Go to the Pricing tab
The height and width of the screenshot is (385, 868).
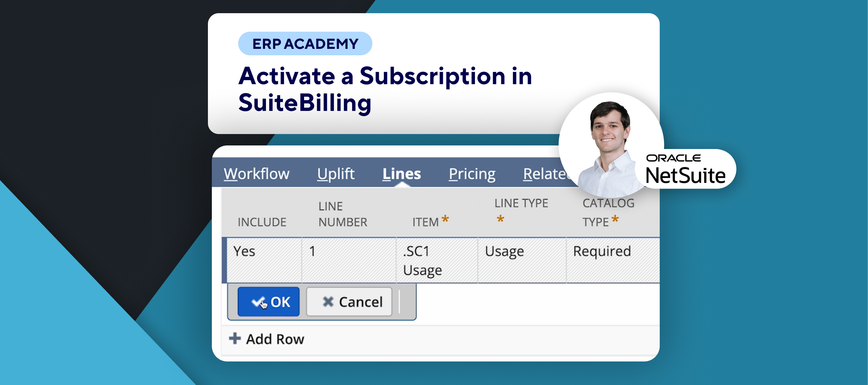[x=472, y=174]
